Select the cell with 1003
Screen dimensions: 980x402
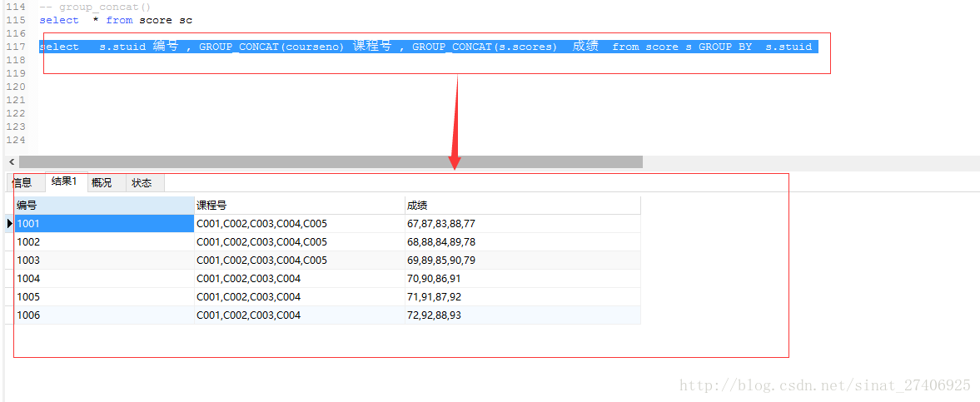pos(104,260)
